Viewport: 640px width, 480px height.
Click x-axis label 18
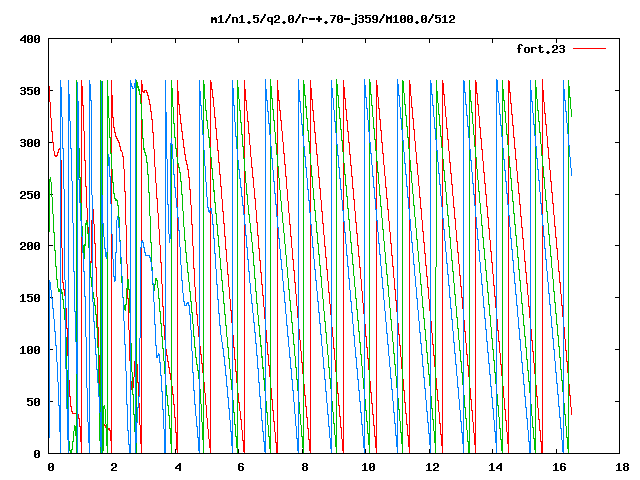pyautogui.click(x=622, y=467)
